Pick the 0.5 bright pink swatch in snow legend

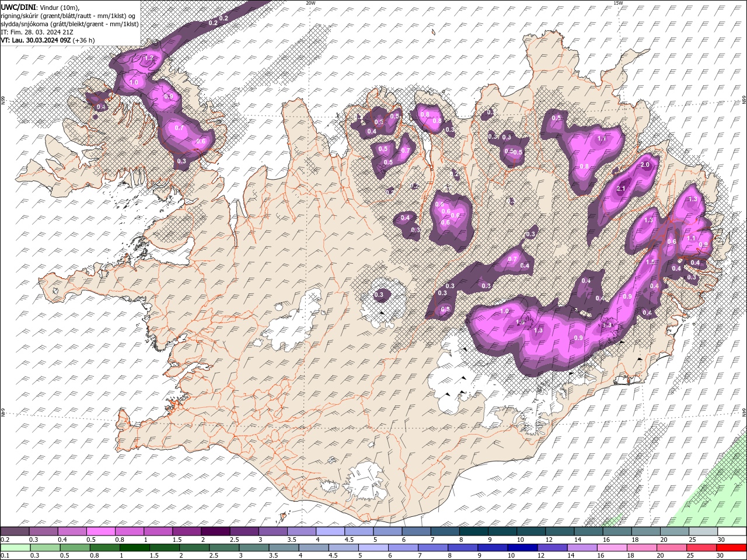pos(100,531)
